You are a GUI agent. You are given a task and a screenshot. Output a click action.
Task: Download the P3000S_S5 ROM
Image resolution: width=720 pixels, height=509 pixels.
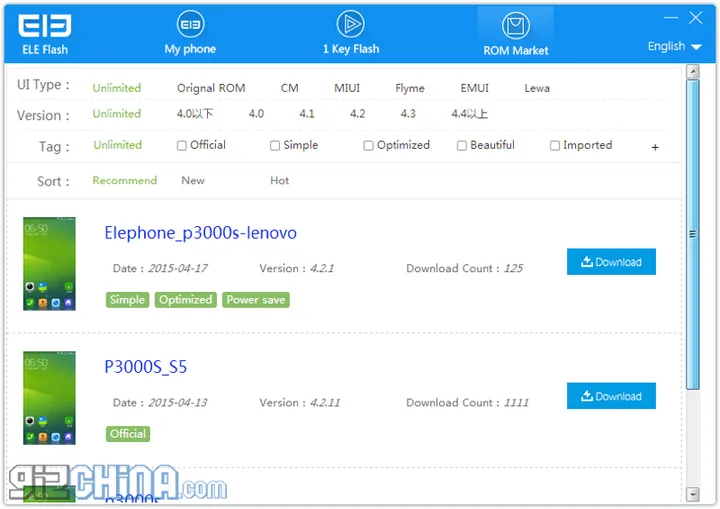(611, 396)
